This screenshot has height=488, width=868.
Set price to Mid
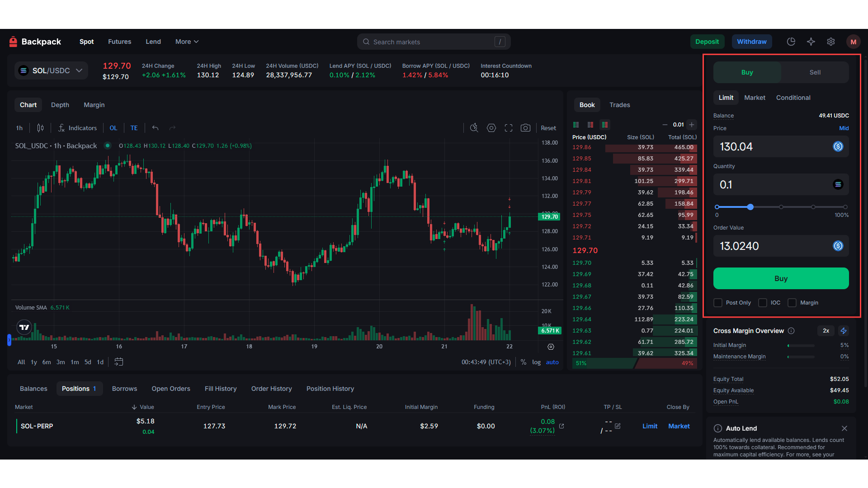pyautogui.click(x=844, y=128)
